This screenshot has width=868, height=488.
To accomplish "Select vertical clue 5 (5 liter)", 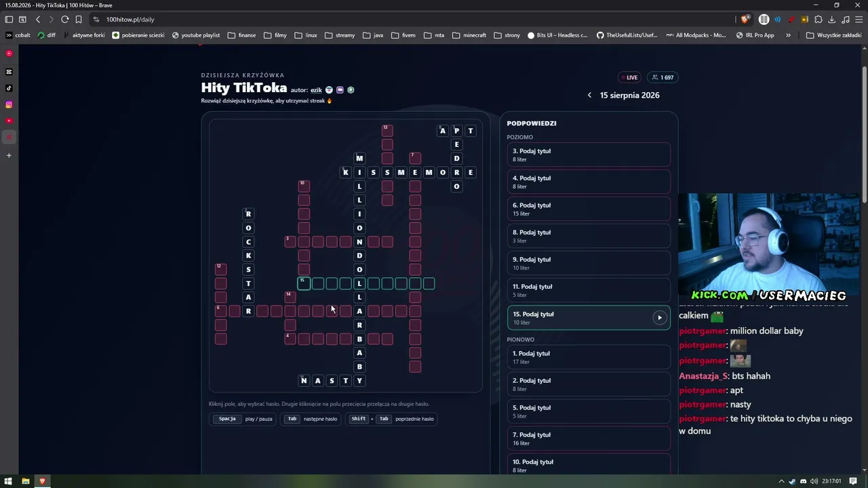I will (x=589, y=411).
